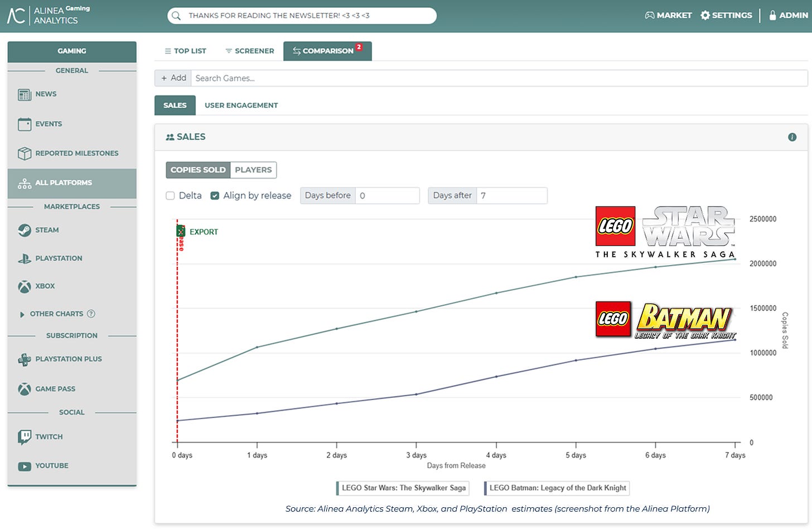812x529 pixels.
Task: Click the Reported Milestones box icon
Action: tap(25, 153)
